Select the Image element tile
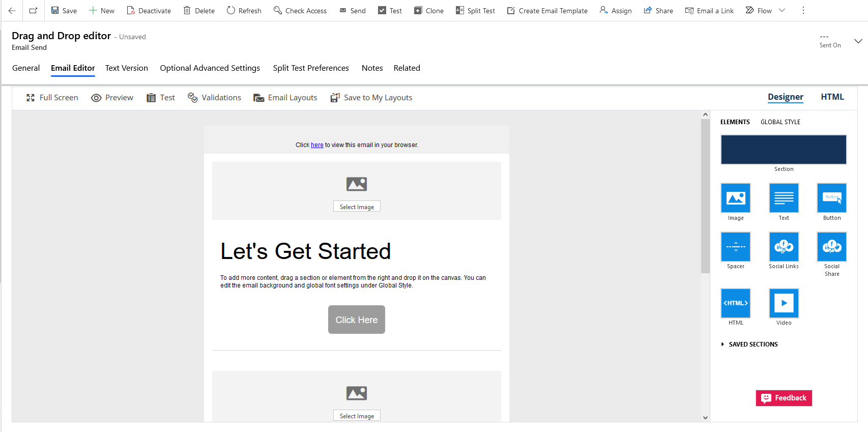 click(735, 198)
